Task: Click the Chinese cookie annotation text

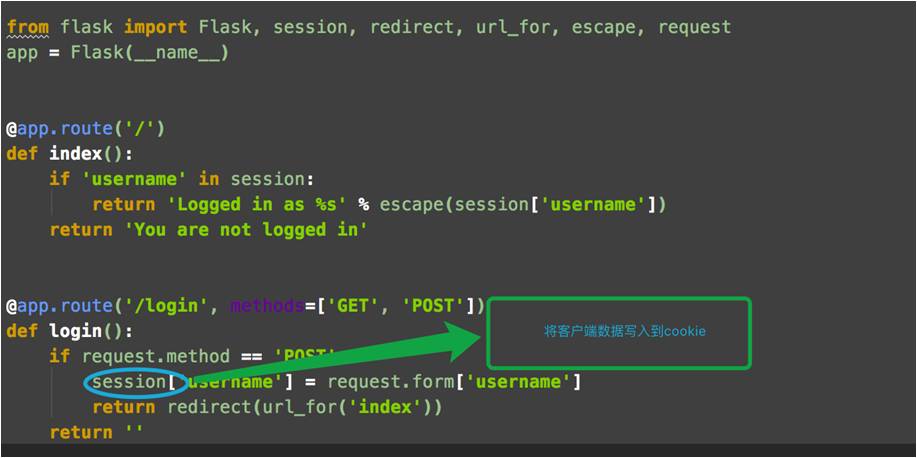Action: (625, 332)
